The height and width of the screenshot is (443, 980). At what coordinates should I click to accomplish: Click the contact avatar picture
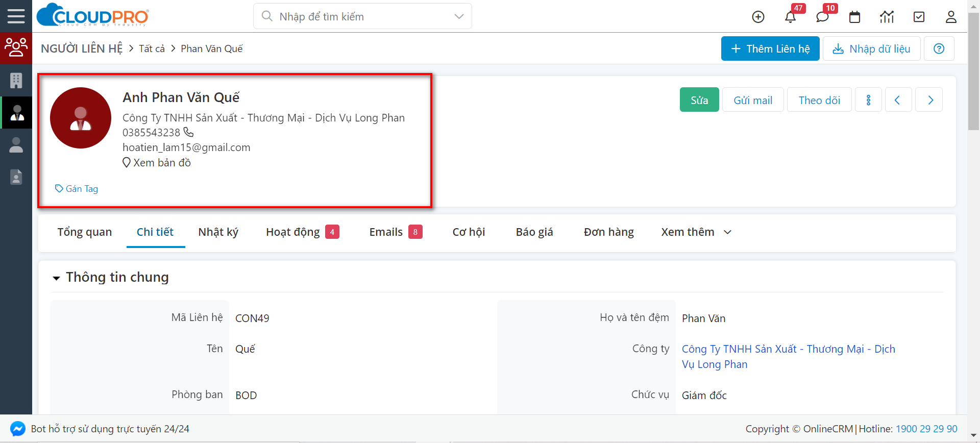point(81,118)
